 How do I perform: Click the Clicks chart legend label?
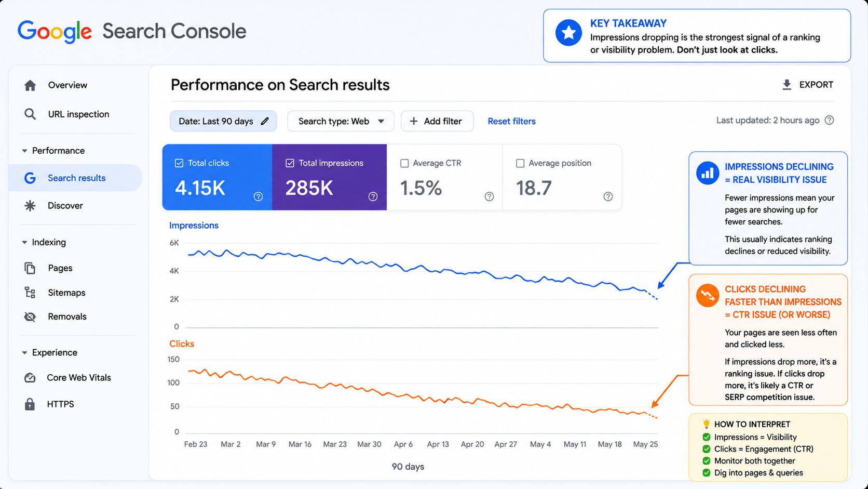pyautogui.click(x=182, y=344)
